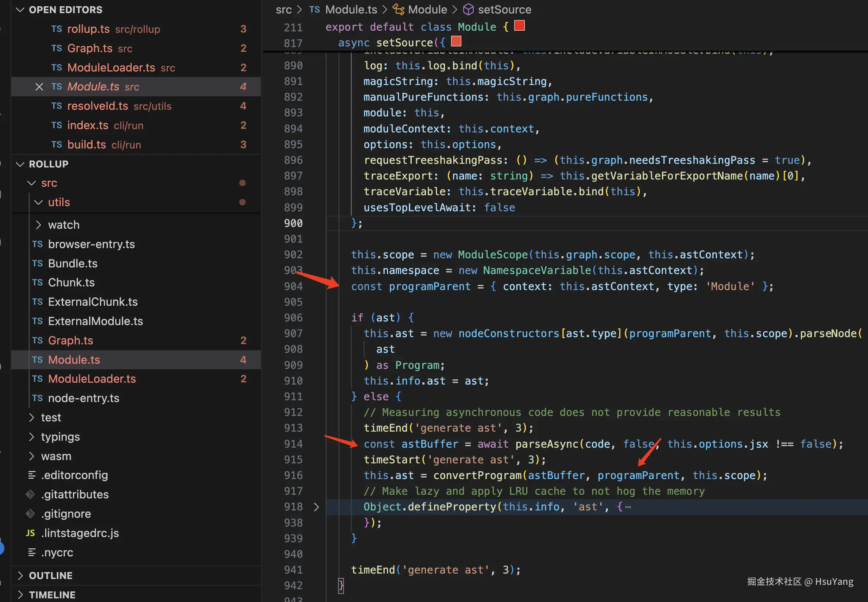
Task: Expand the TIMELINE panel
Action: tap(20, 595)
